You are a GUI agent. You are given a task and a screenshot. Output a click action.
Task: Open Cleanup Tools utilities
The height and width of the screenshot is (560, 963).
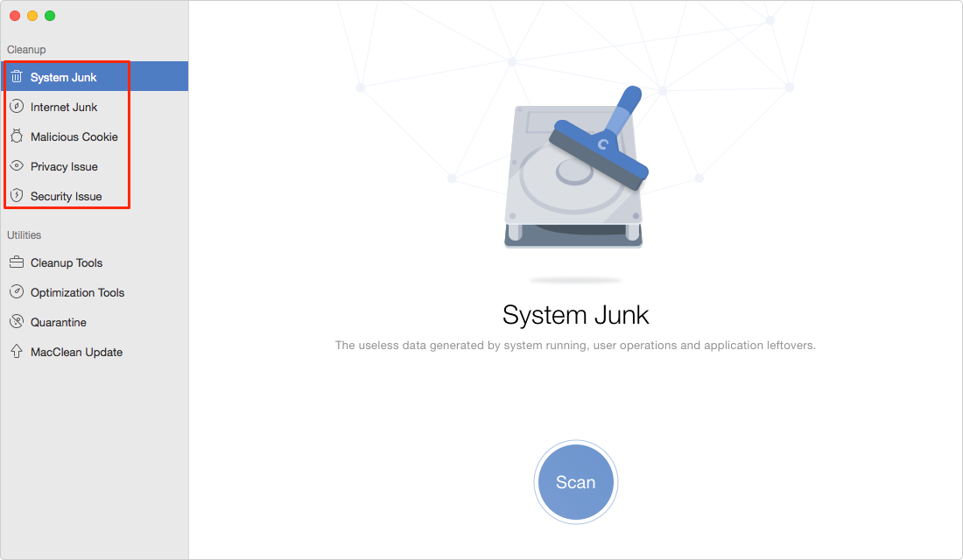tap(95, 262)
